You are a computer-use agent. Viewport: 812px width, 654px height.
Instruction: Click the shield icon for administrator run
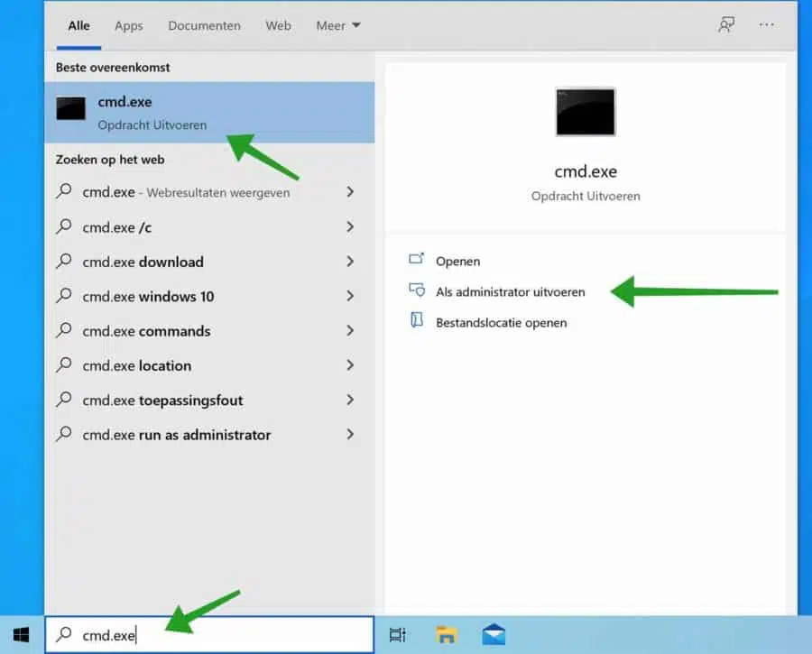[416, 290]
